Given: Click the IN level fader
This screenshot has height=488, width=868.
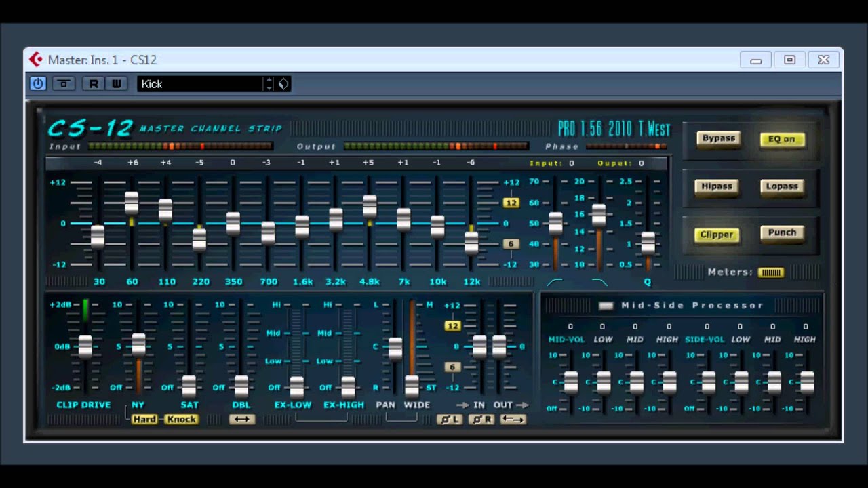Looking at the screenshot, I should [479, 346].
